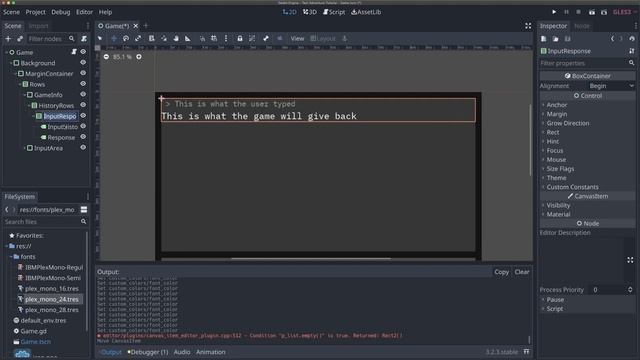Expand the Visibility section in Inspector
This screenshot has width=640, height=360.
(x=558, y=205)
